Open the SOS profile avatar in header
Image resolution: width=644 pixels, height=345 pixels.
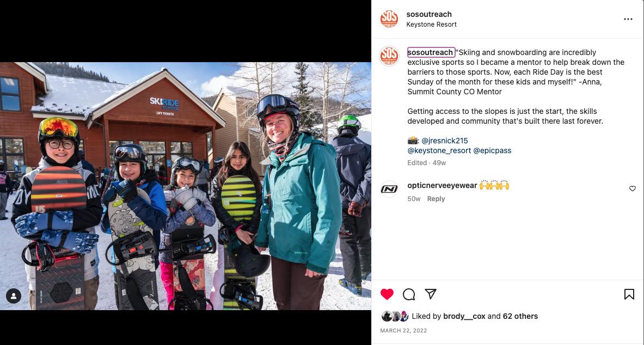[x=389, y=19]
